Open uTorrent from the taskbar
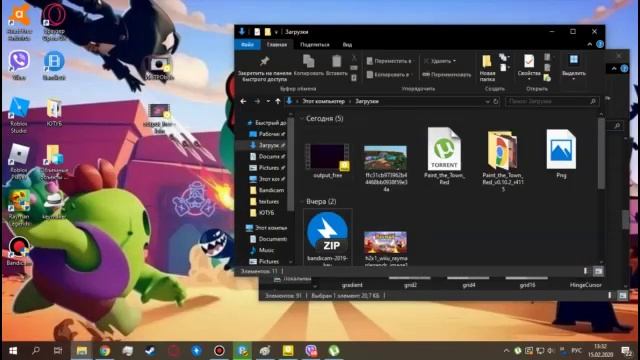640x360 pixels. coord(333,351)
